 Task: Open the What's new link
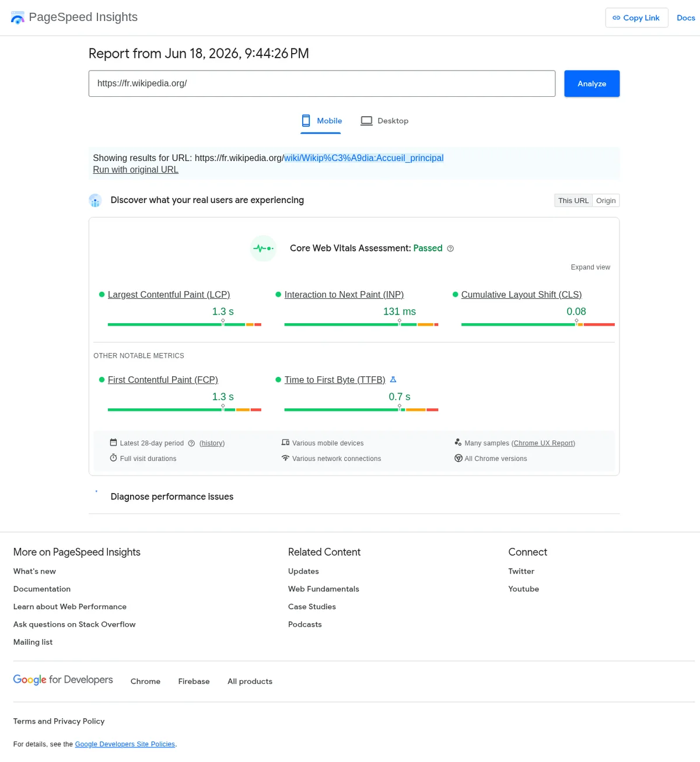[34, 571]
